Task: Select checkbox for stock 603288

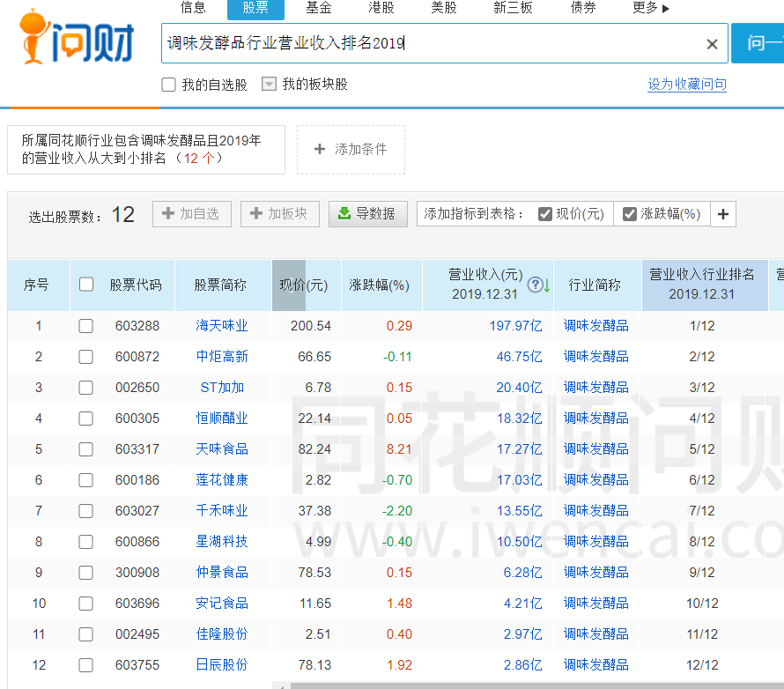Action: click(86, 326)
